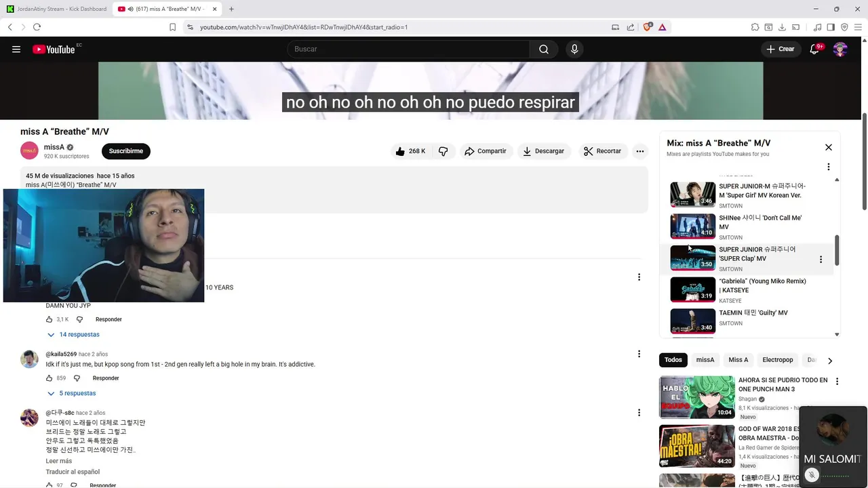Dislike the video with thumbs down
This screenshot has width=868, height=488.
(443, 151)
